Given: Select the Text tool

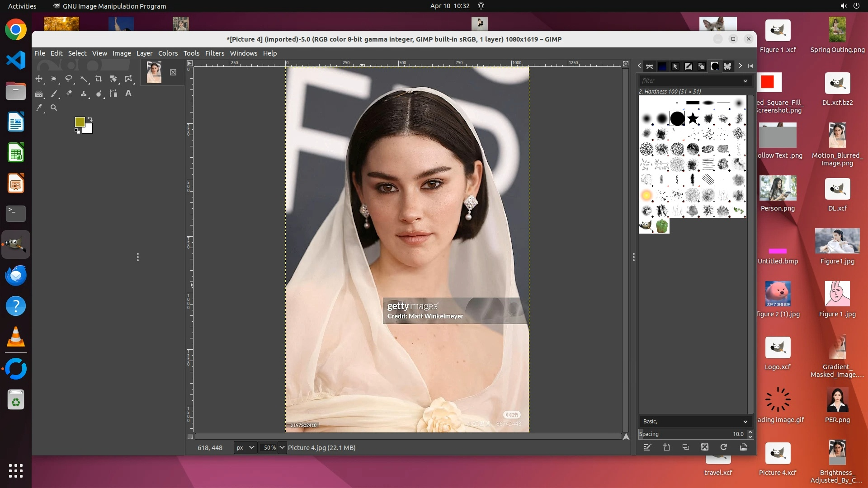Looking at the screenshot, I should [128, 94].
